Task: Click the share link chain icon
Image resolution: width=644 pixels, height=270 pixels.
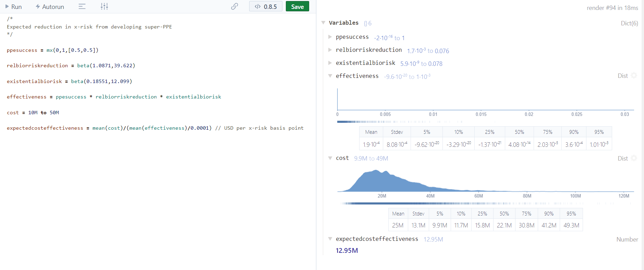Action: point(234,7)
